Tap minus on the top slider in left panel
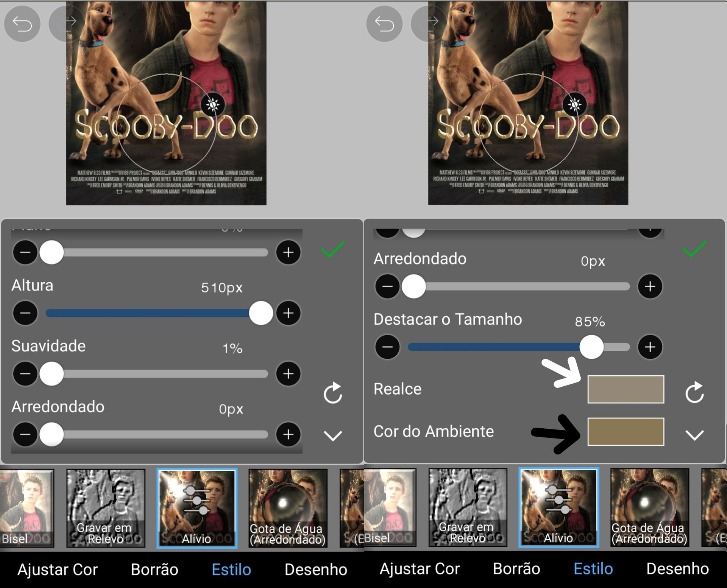This screenshot has width=727, height=588. point(25,252)
